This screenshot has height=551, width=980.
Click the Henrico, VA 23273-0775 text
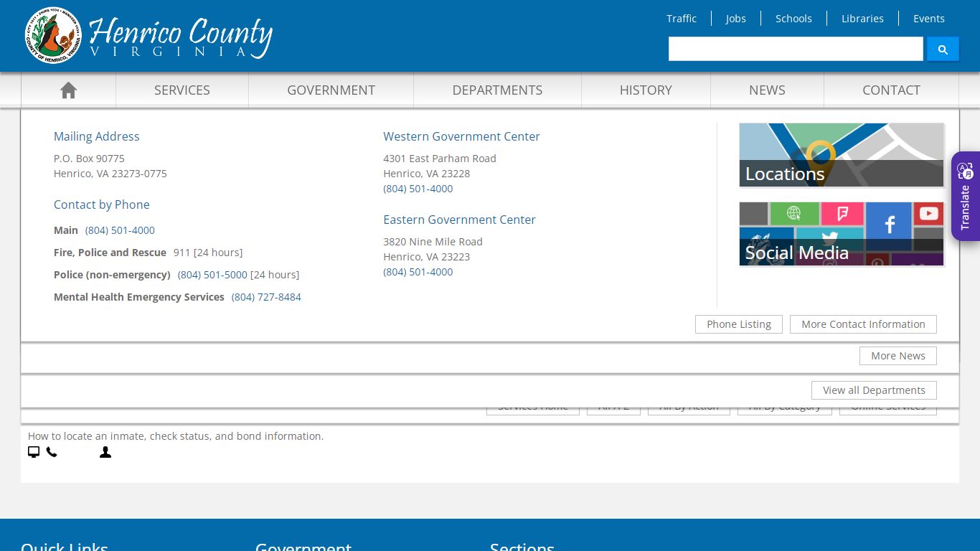point(110,174)
